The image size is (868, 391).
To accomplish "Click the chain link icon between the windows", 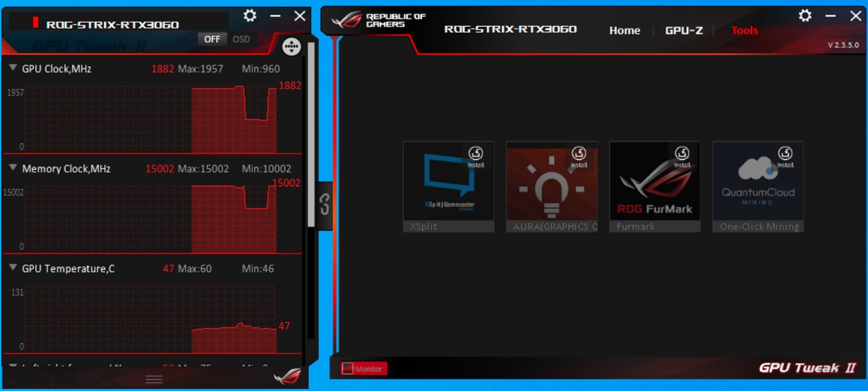I will (325, 205).
